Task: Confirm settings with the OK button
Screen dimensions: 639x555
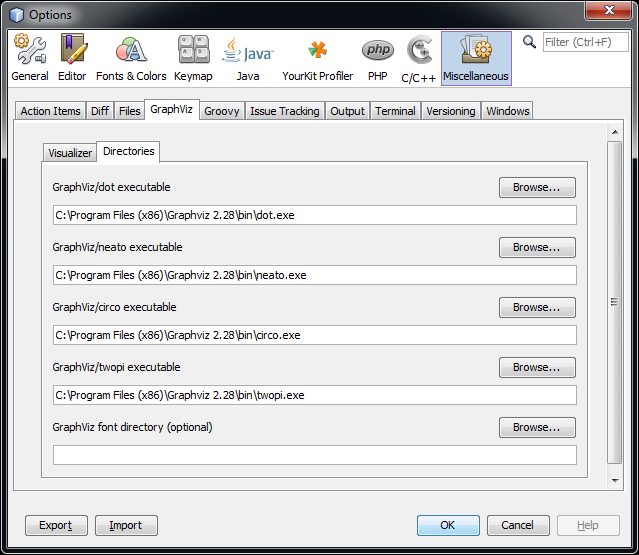Action: point(448,525)
